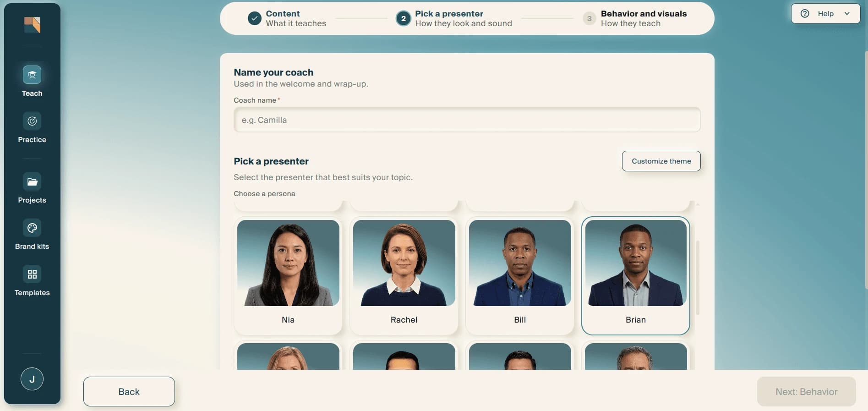
Task: Click the 'Name your coach' heading
Action: point(273,72)
